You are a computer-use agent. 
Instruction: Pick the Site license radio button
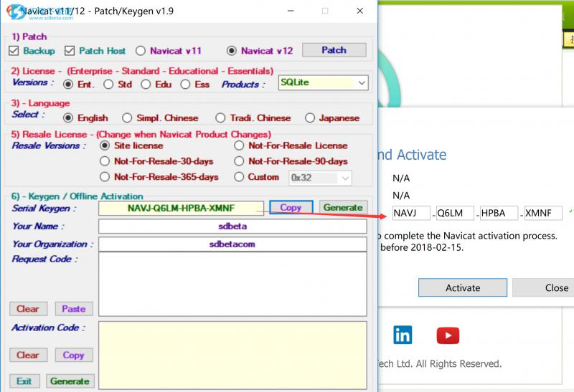(105, 145)
